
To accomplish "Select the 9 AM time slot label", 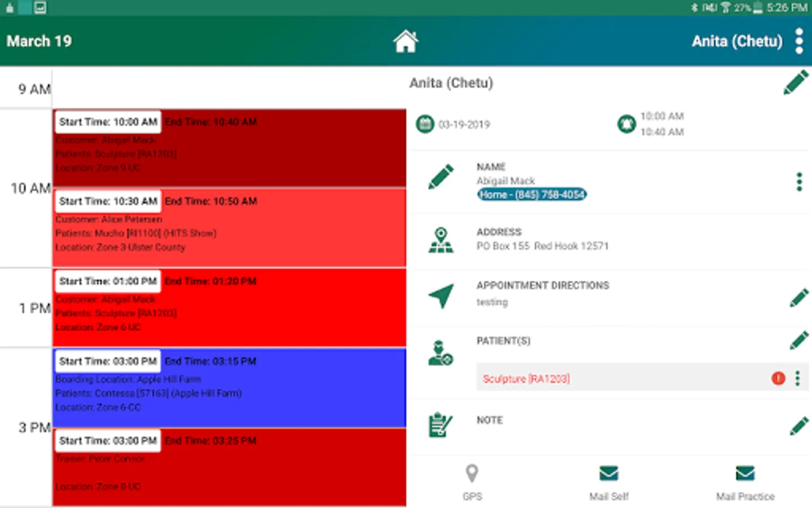I will tap(34, 89).
